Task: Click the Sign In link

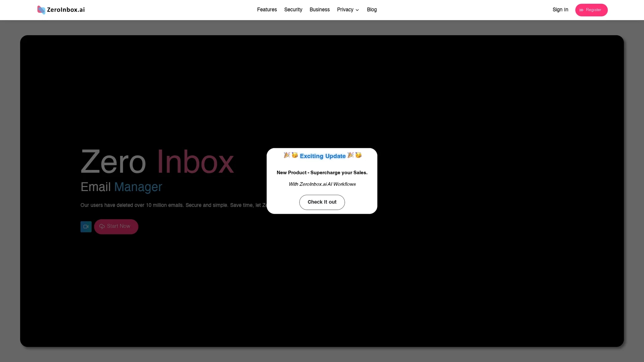Action: pyautogui.click(x=560, y=10)
